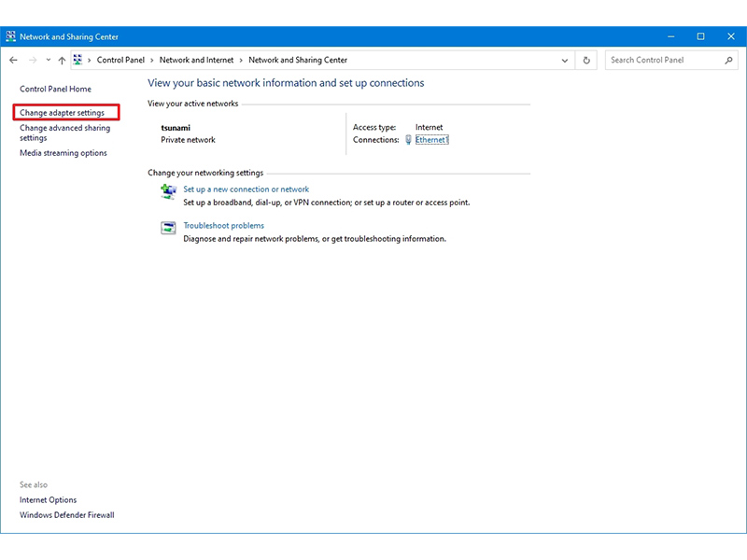Go up one level with Up arrow

(x=62, y=60)
